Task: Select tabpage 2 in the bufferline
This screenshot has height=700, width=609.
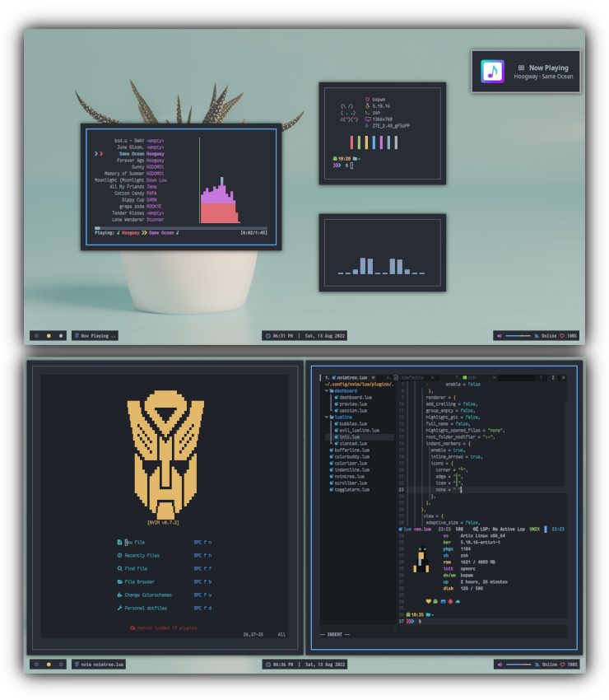Action: pos(553,378)
